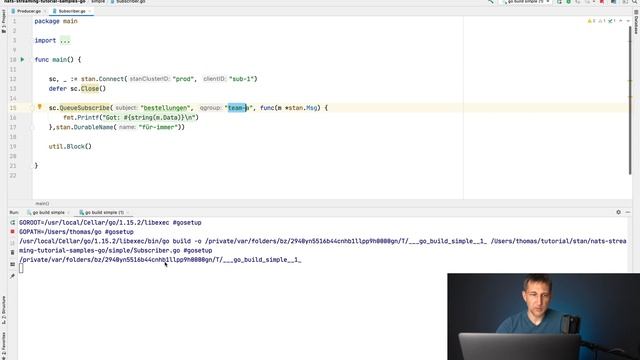Viewport: 640px width, 360px height.
Task: Click console input cursor box
Action: click(21, 269)
